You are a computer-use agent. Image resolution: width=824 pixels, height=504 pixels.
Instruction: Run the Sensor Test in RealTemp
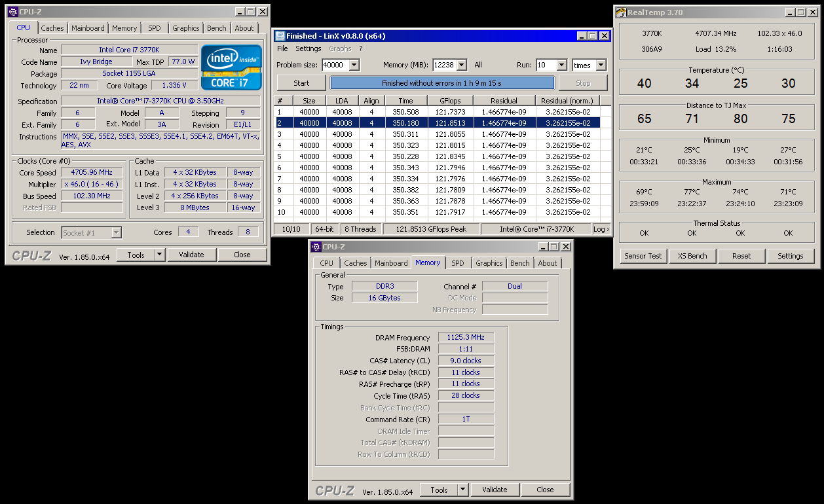[x=643, y=256]
